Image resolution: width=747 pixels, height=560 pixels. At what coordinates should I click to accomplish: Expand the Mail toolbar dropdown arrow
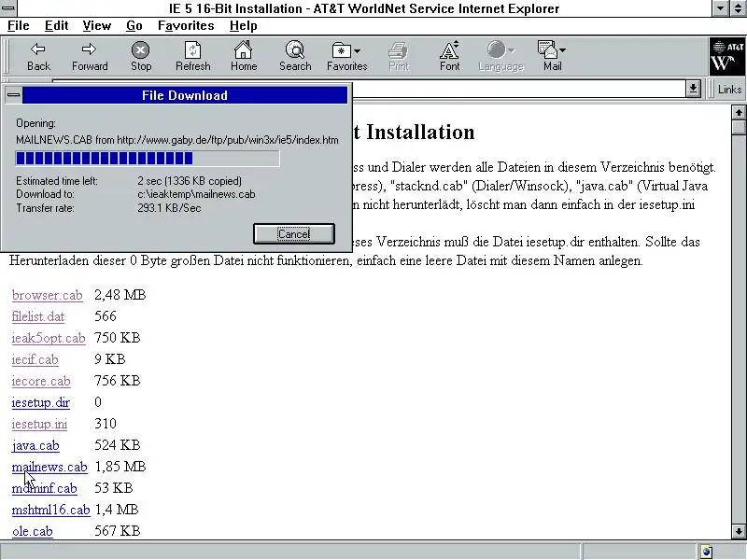pos(563,50)
